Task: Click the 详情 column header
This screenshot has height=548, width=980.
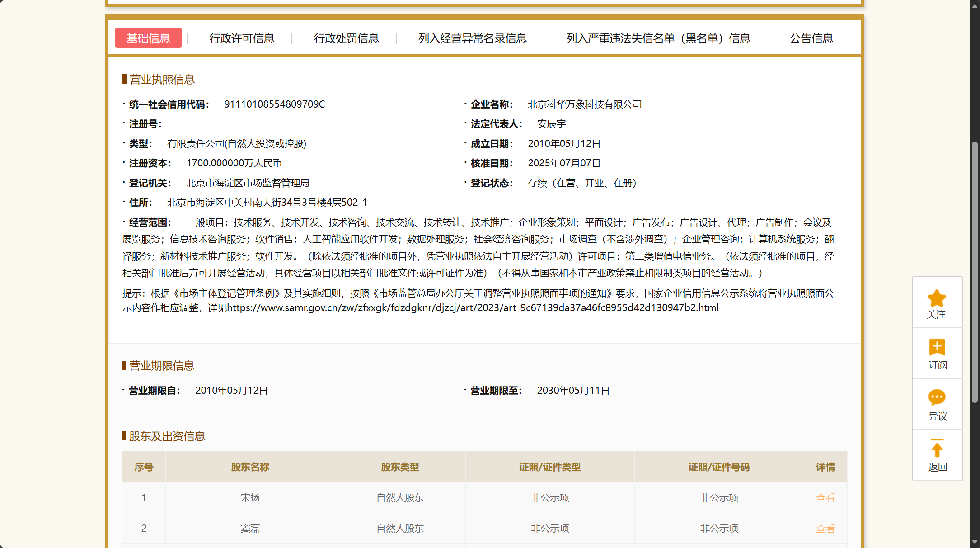Action: 825,467
